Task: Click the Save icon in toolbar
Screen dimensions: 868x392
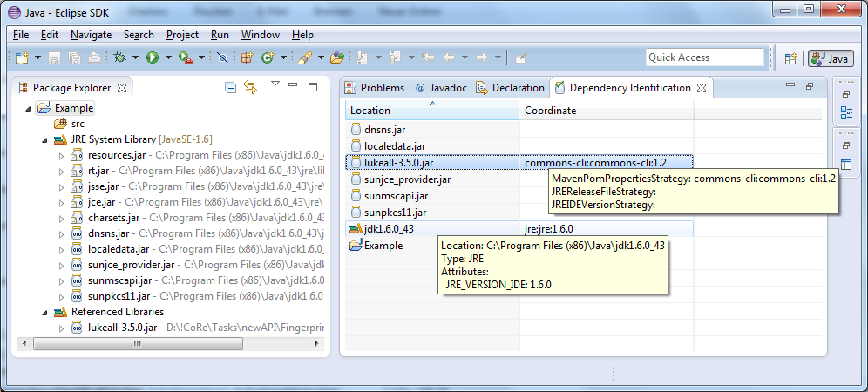Action: (55, 57)
